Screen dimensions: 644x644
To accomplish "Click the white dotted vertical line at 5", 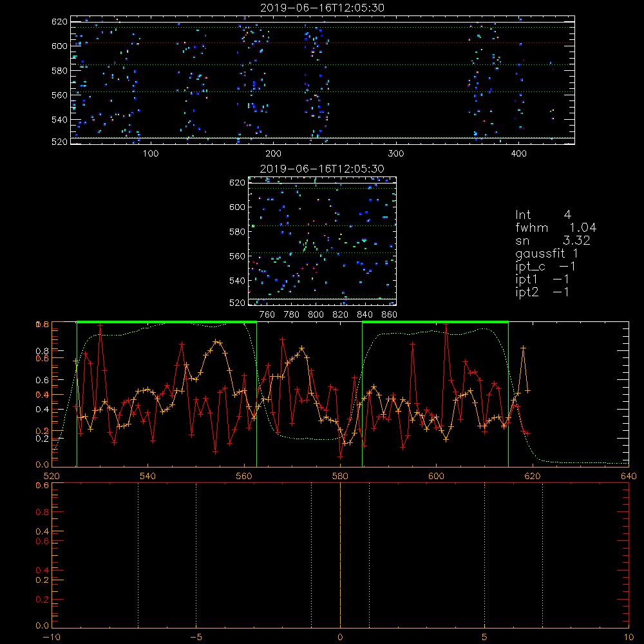I will coord(485,555).
